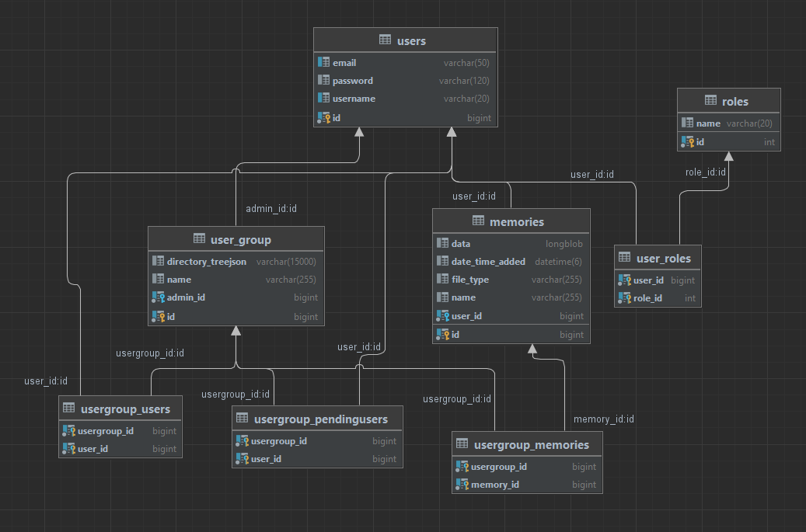806x532 pixels.
Task: Click the email column name in users
Action: [x=344, y=63]
